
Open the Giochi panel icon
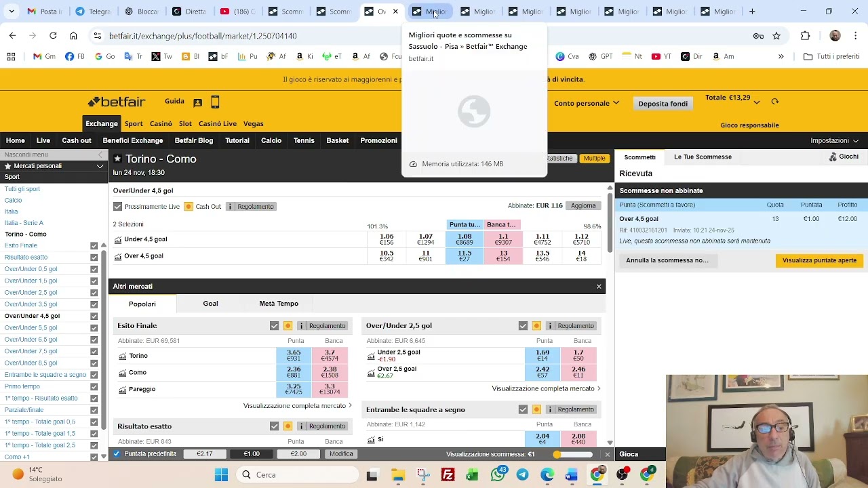point(833,157)
